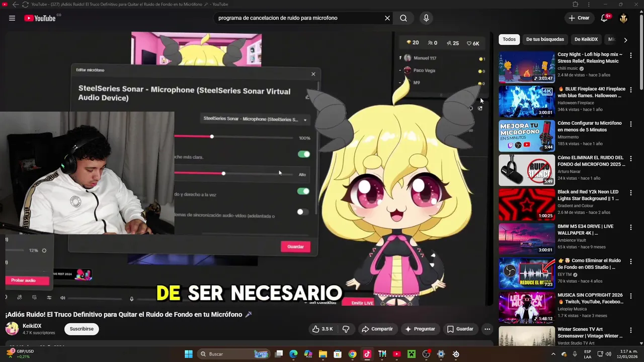Open the account avatar menu
The width and height of the screenshot is (644, 362).
click(623, 18)
